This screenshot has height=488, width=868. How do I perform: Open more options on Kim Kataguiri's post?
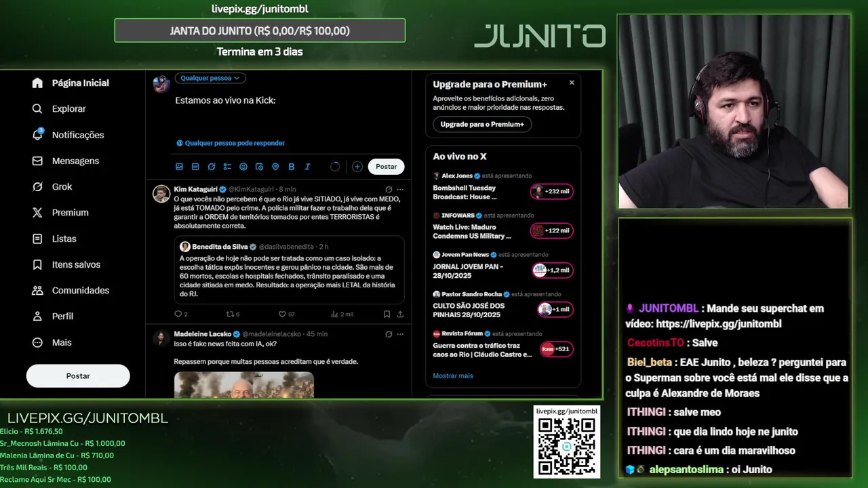click(400, 190)
